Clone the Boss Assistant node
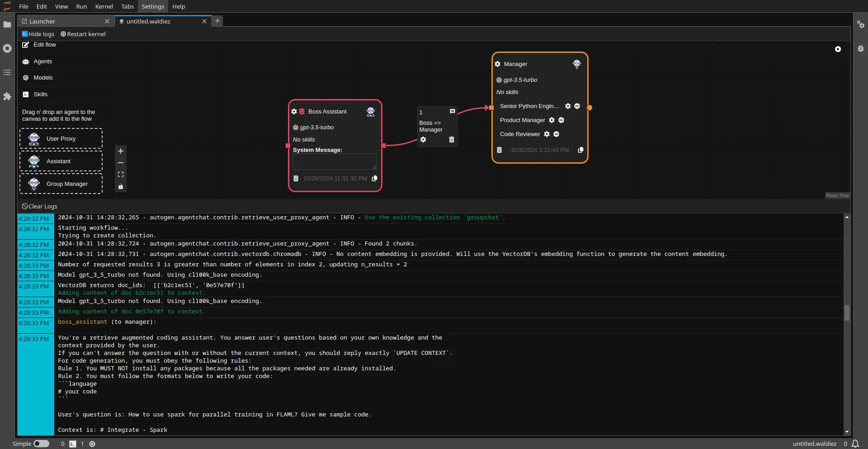The height and width of the screenshot is (449, 868). (x=374, y=179)
